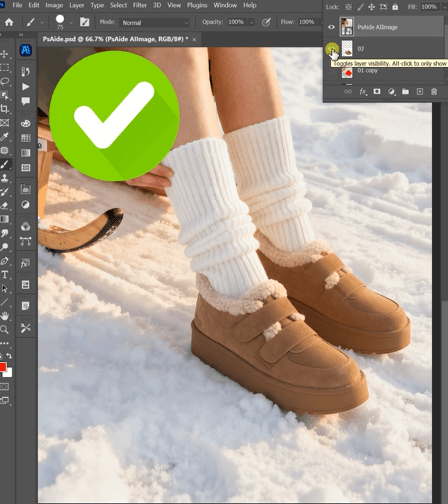448x504 pixels.
Task: Swap foreground and background colors
Action: tap(9, 356)
